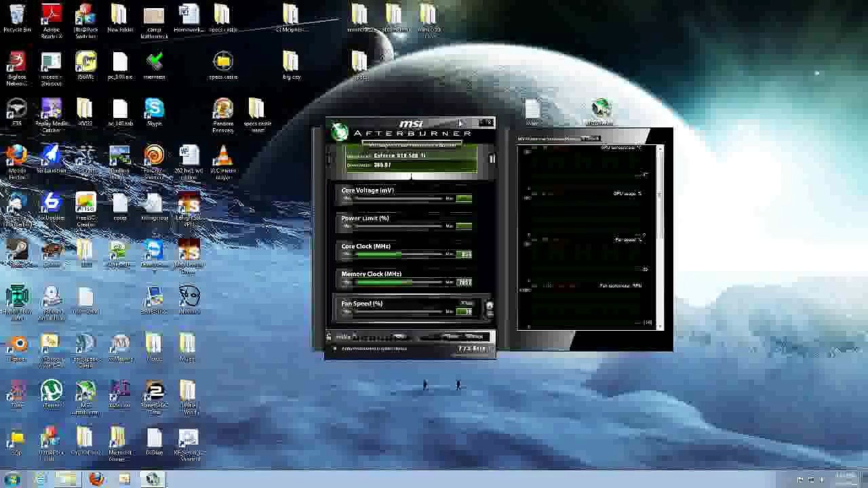Viewport: 868px width, 488px height.
Task: Toggle apply overclocking at system startup
Action: [334, 348]
